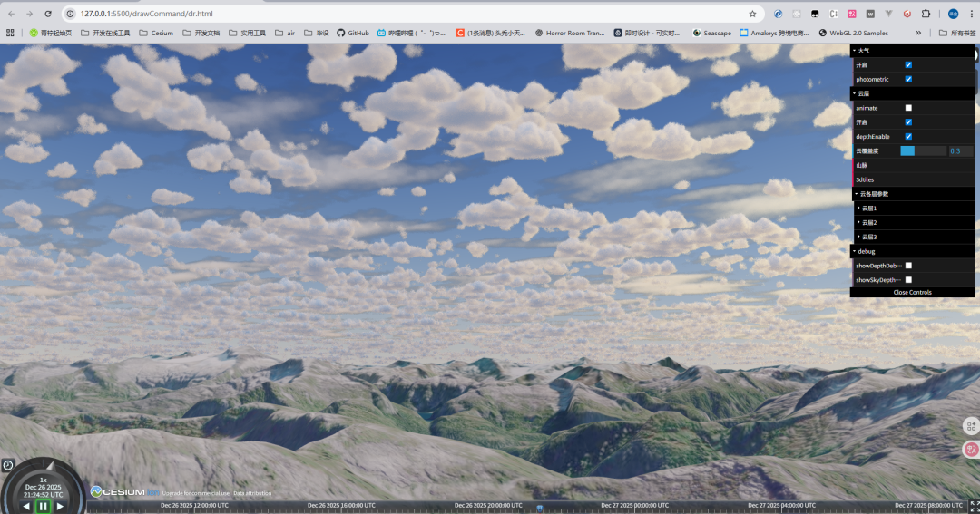Reload the dr.html page
The width and height of the screenshot is (980, 514).
tap(48, 13)
